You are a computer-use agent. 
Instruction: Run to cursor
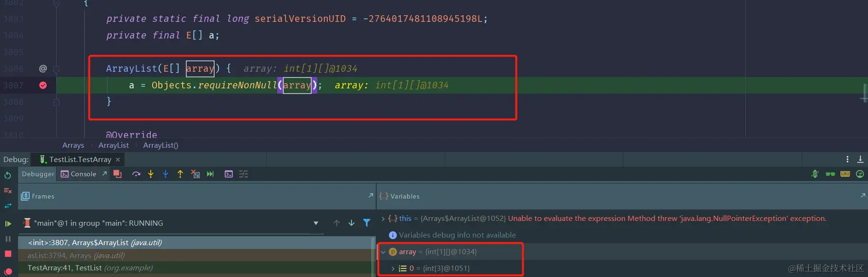point(210,174)
